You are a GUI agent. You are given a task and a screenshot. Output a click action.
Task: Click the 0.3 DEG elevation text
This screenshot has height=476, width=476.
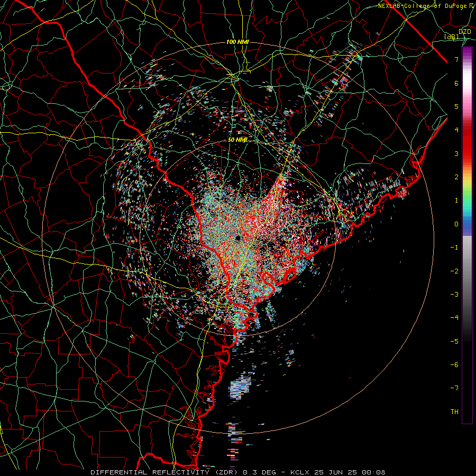(260, 472)
